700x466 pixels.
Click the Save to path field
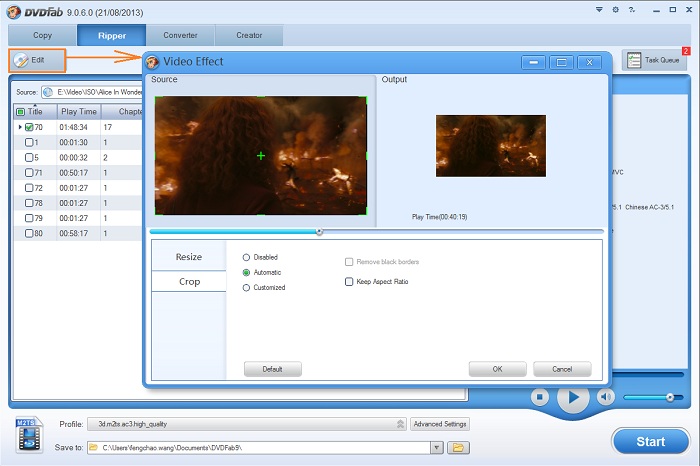(x=259, y=447)
